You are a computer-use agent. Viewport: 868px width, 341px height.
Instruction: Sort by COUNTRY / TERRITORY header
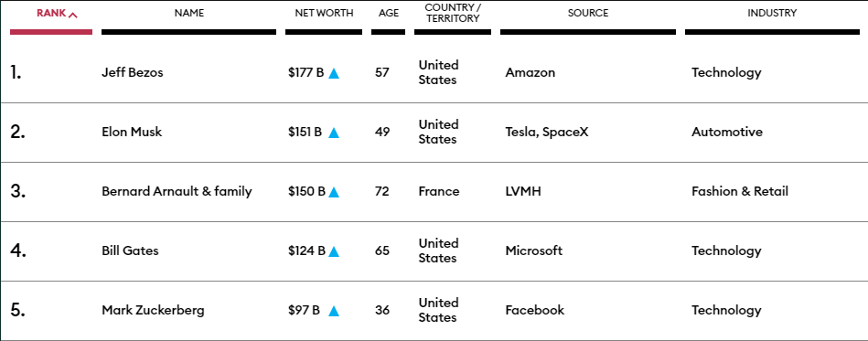click(452, 14)
